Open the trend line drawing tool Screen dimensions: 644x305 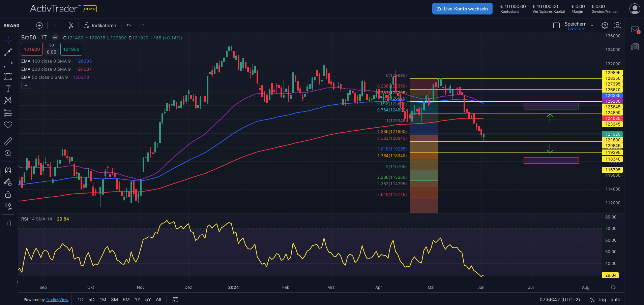pyautogui.click(x=8, y=52)
